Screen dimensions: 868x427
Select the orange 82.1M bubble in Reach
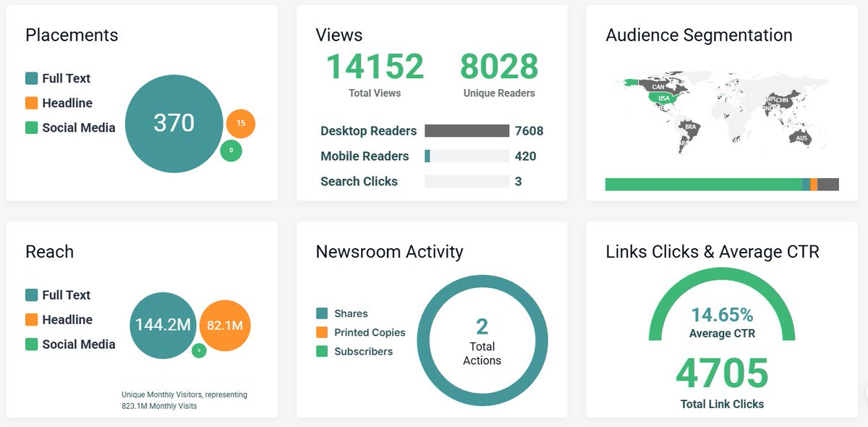[x=224, y=325]
